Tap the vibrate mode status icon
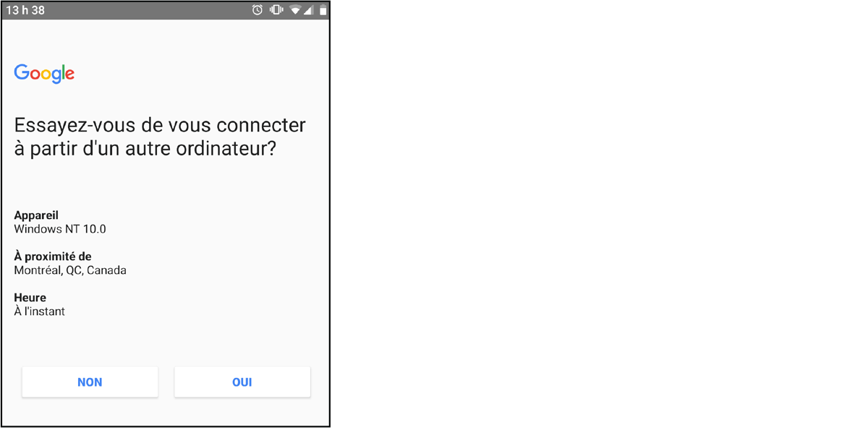868x430 pixels. (276, 10)
